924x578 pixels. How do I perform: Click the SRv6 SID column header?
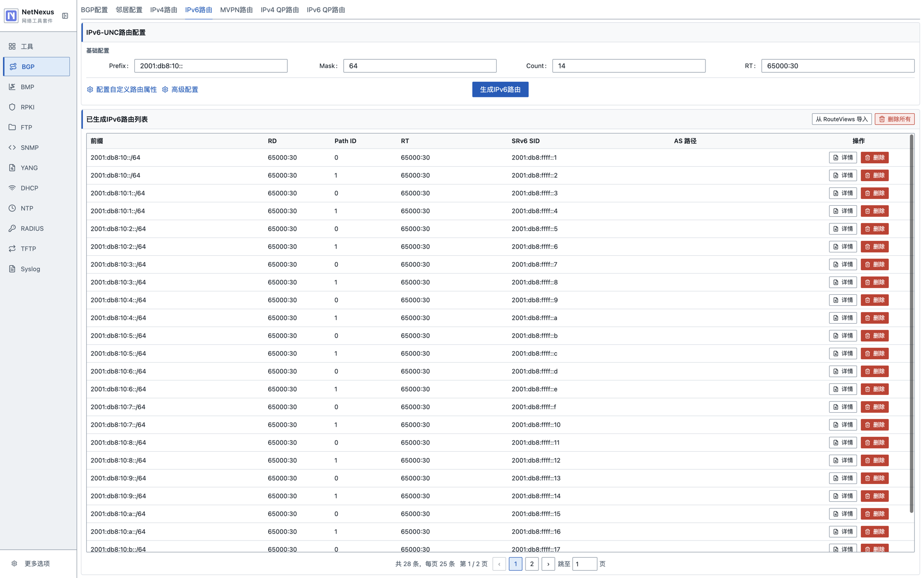click(526, 141)
